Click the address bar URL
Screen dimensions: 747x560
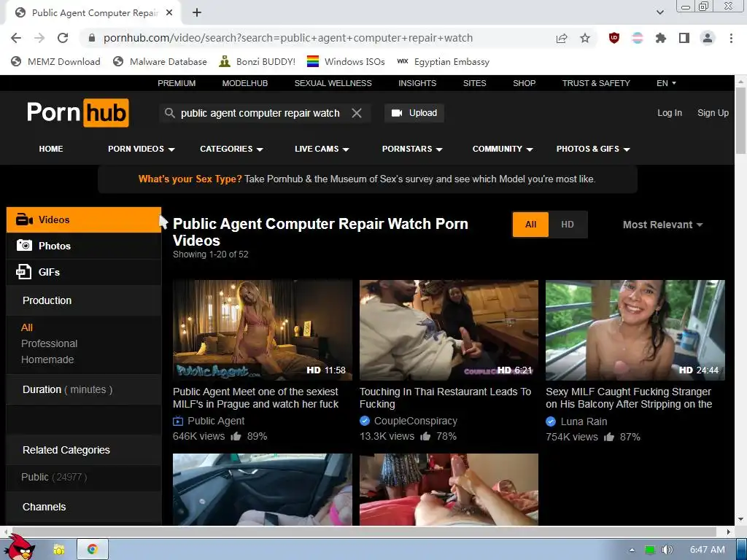tap(287, 38)
